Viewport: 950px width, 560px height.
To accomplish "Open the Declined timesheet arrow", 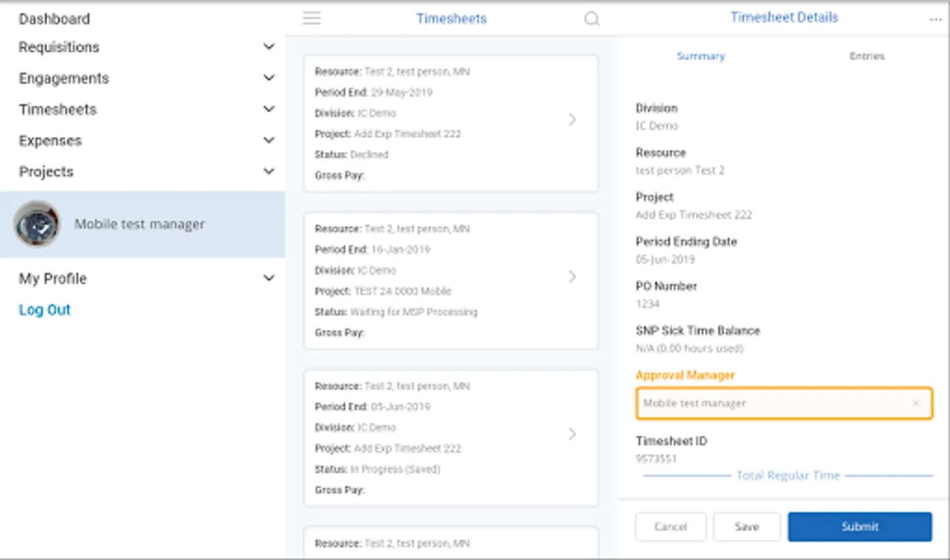I will 572,119.
